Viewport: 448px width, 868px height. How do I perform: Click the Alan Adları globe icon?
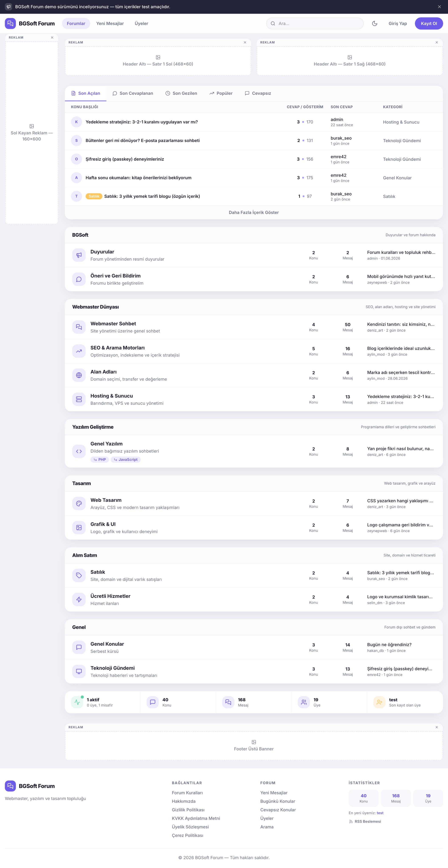(79, 375)
